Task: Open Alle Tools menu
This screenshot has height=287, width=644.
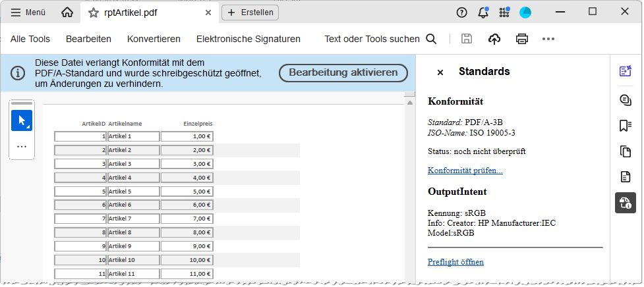Action: tap(30, 39)
